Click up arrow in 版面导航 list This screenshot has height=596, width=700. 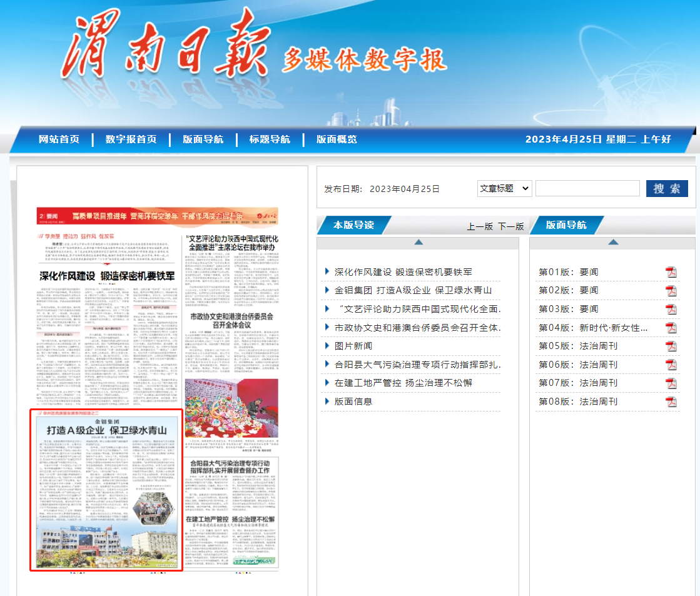point(613,242)
